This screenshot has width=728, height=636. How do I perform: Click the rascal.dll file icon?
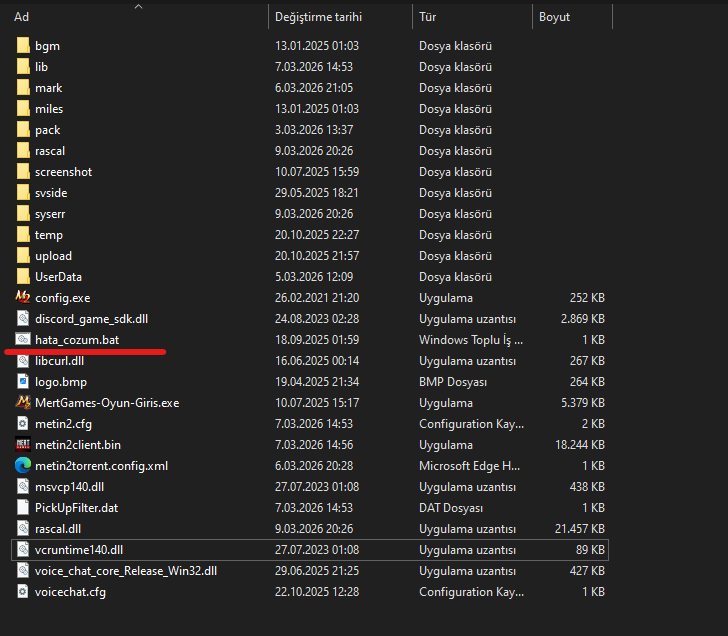pyautogui.click(x=23, y=528)
